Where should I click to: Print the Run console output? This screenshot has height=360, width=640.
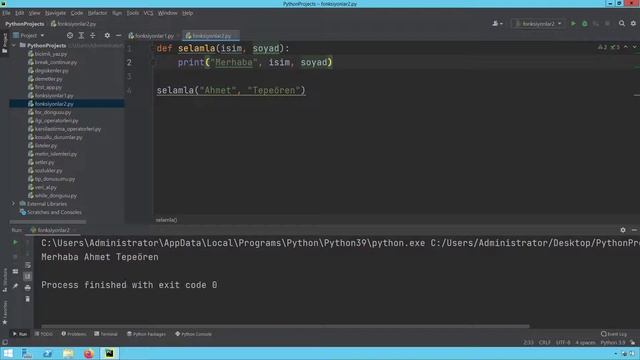point(27,288)
